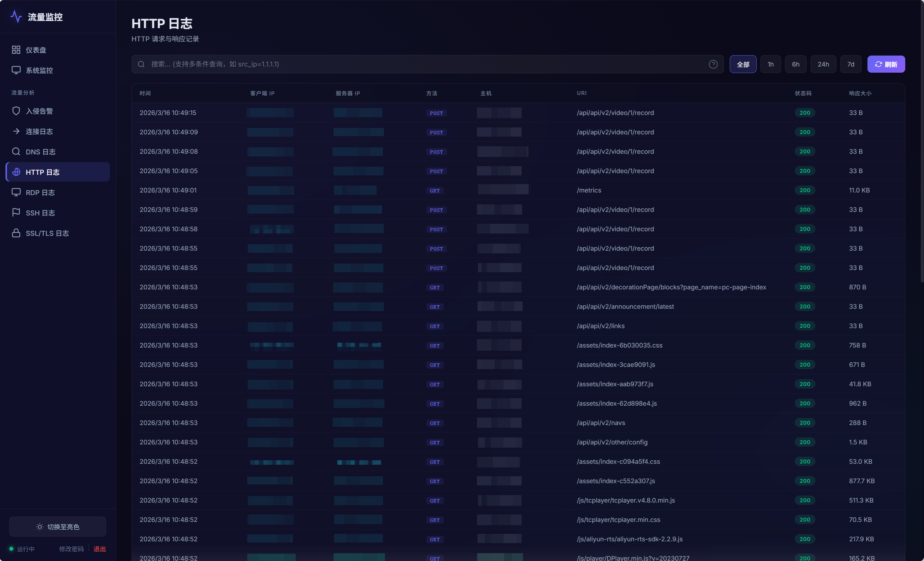Click the 修改密码 link
The height and width of the screenshot is (561, 924).
71,549
